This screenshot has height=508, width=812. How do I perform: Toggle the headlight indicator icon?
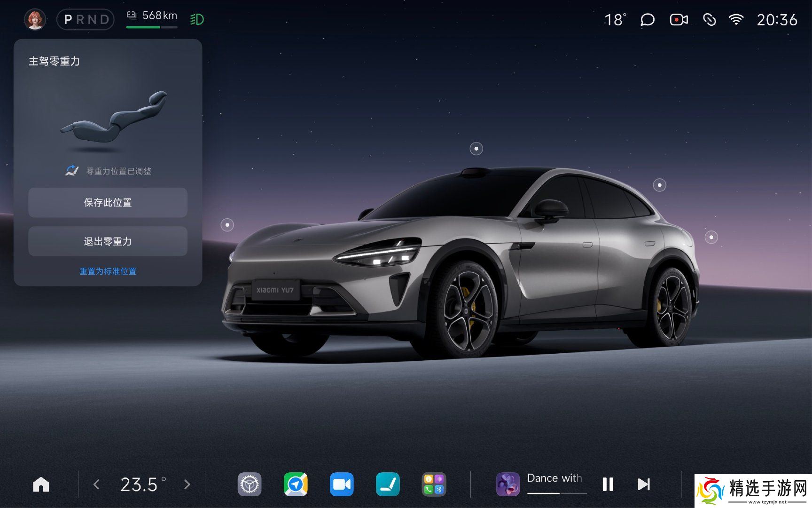coord(197,20)
